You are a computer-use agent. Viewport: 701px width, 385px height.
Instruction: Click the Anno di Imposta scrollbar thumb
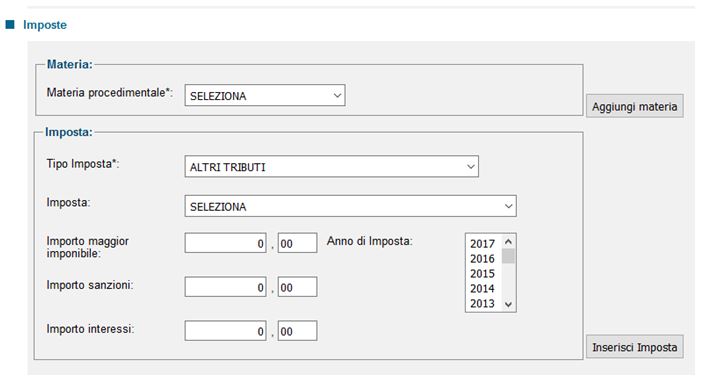[508, 257]
